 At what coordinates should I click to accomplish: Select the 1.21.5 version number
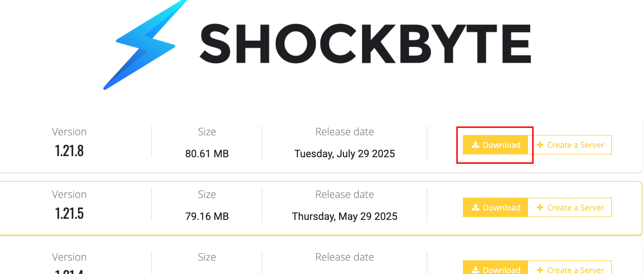tap(69, 213)
